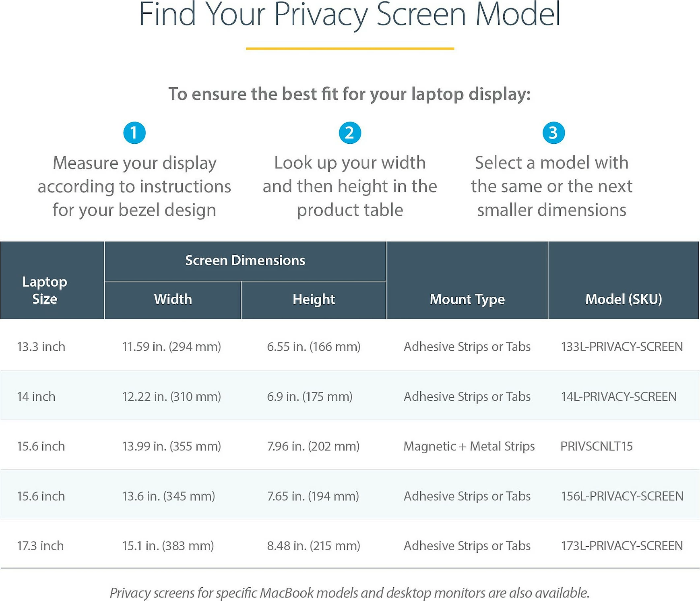Viewport: 700px width, 601px height.
Task: Select the 14L-PRIVACY-SCREEN model SKU
Action: [x=619, y=397]
